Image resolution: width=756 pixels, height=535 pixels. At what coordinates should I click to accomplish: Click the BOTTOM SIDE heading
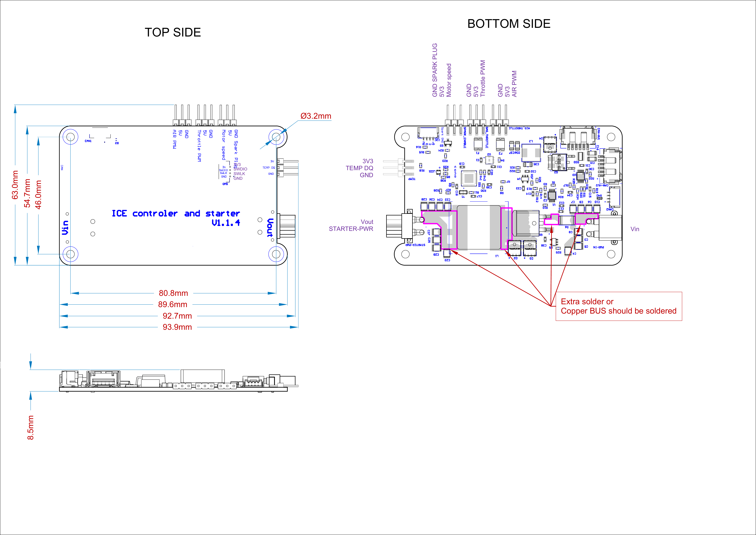509,24
